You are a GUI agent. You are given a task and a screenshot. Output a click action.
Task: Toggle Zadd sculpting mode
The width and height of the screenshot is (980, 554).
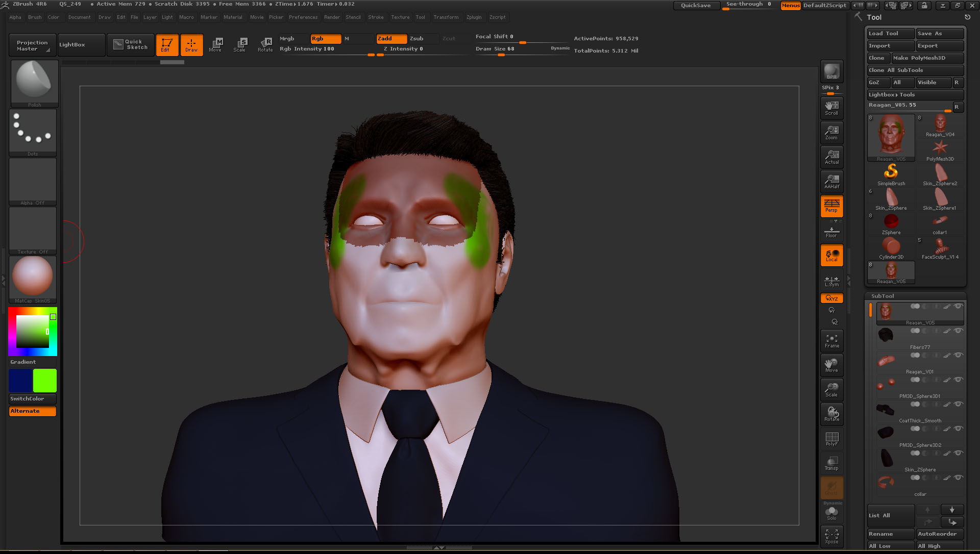391,38
